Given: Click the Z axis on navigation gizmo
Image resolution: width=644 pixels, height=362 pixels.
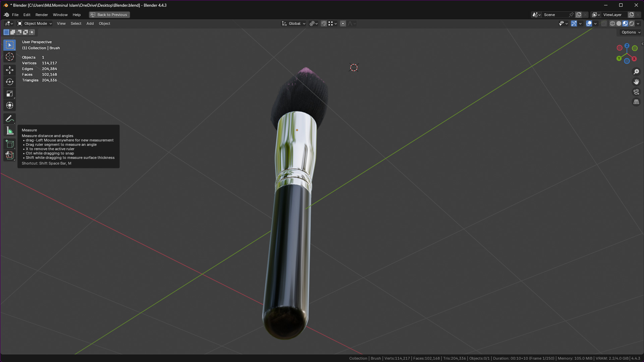Looking at the screenshot, I should [x=627, y=46].
